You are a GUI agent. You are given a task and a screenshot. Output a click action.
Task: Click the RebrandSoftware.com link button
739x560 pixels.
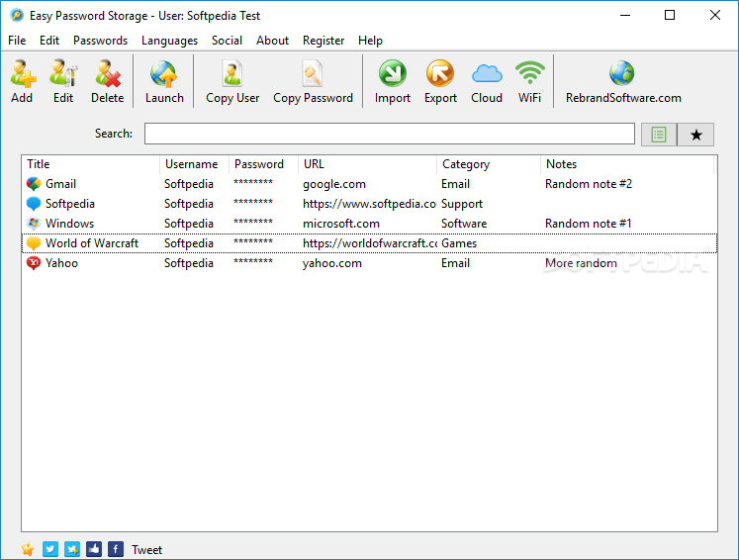(x=623, y=81)
